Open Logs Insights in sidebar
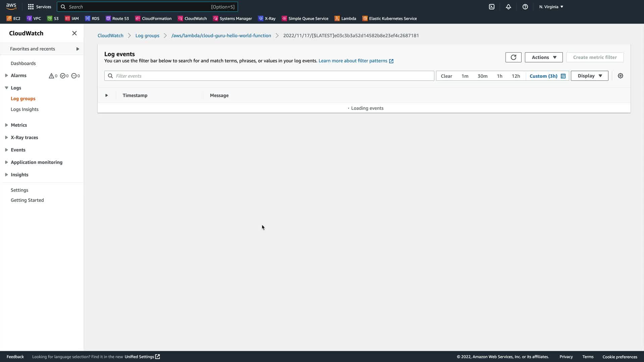The image size is (644, 362). (24, 109)
